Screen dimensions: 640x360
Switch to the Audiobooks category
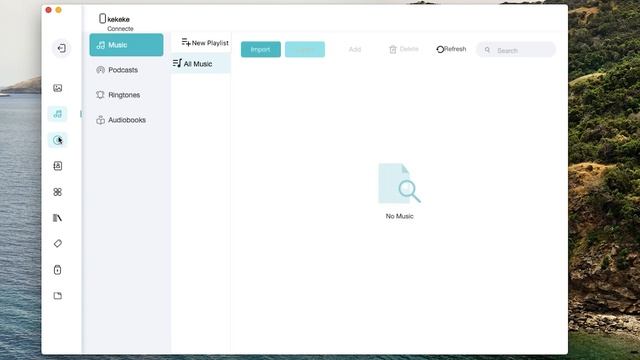[126, 120]
